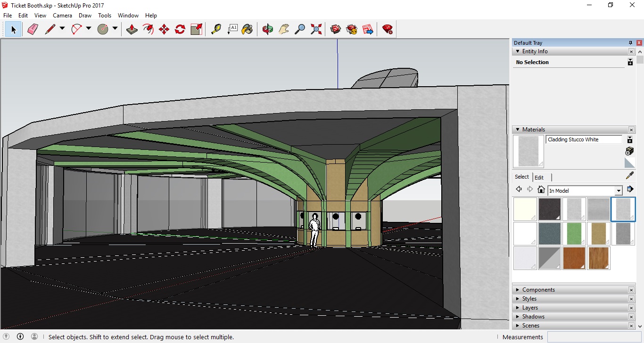Pick the Tape Measure tool
This screenshot has width=644, height=343.
pyautogui.click(x=216, y=29)
